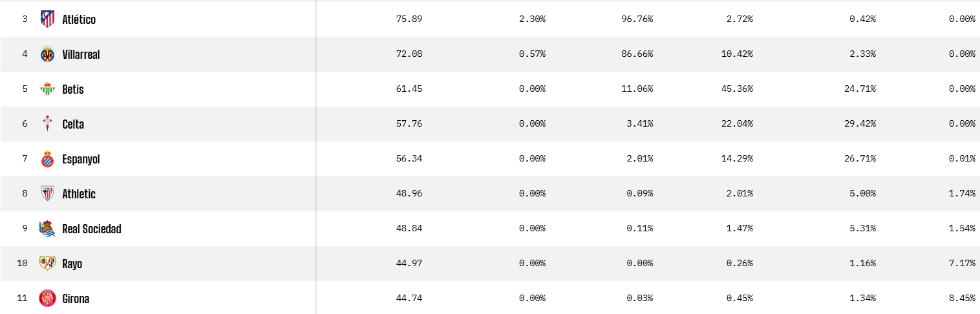
Task: Click the Espanyol crest icon
Action: pos(47,159)
